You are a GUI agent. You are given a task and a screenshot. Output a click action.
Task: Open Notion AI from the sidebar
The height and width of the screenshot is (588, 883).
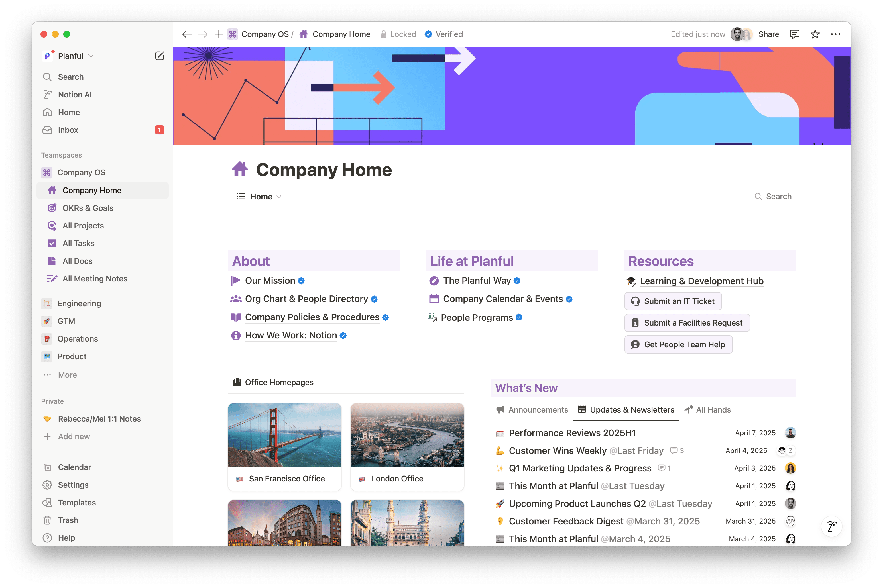coord(75,95)
